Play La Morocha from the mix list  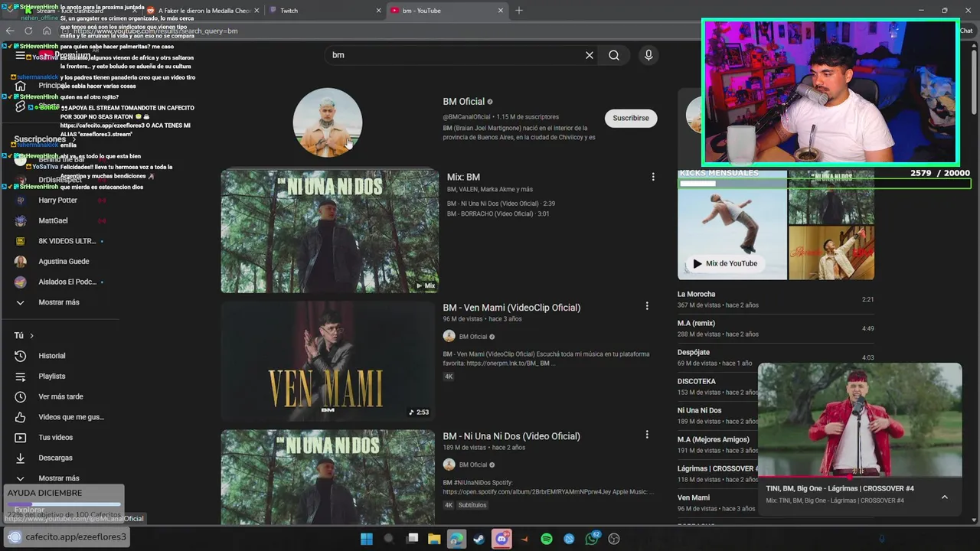pos(776,299)
